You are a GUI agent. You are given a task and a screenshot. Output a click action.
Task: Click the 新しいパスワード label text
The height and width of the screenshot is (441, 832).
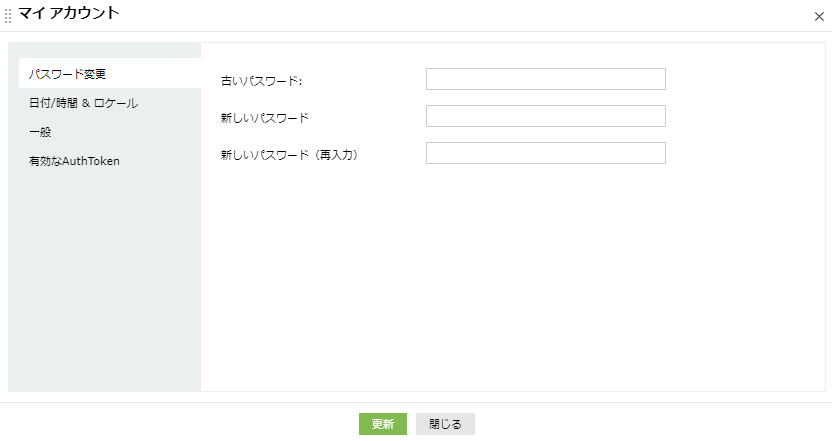(x=264, y=118)
